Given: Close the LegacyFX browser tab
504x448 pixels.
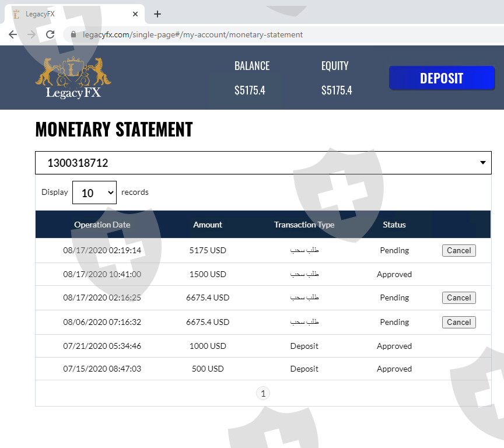Looking at the screenshot, I should click(135, 14).
